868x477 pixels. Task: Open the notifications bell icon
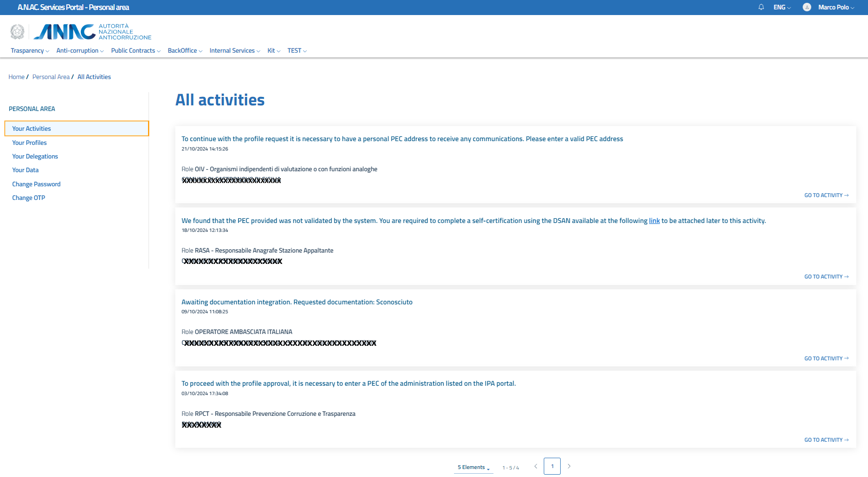coord(761,7)
